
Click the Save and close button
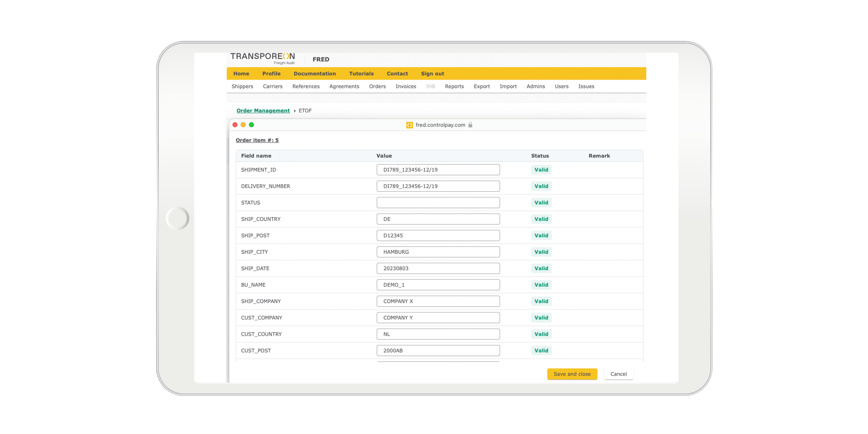tap(572, 374)
